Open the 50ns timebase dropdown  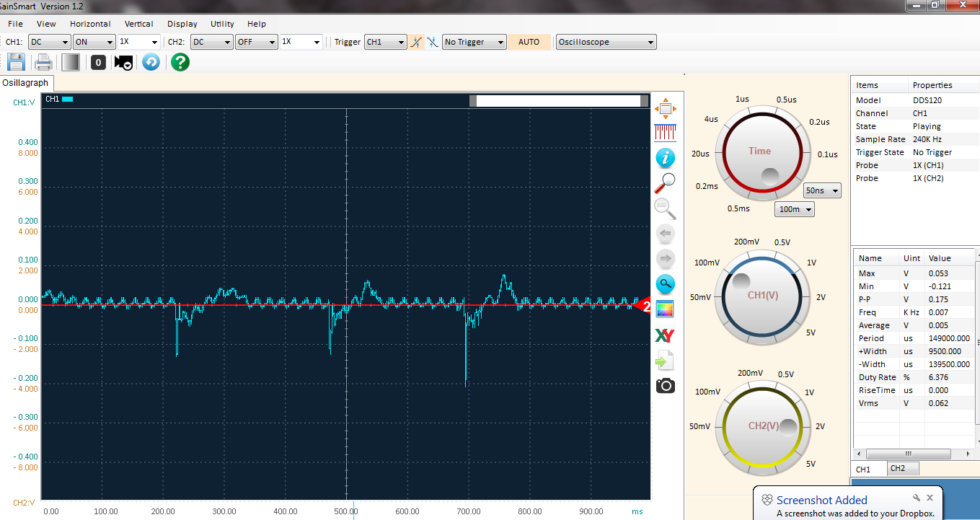[x=822, y=190]
